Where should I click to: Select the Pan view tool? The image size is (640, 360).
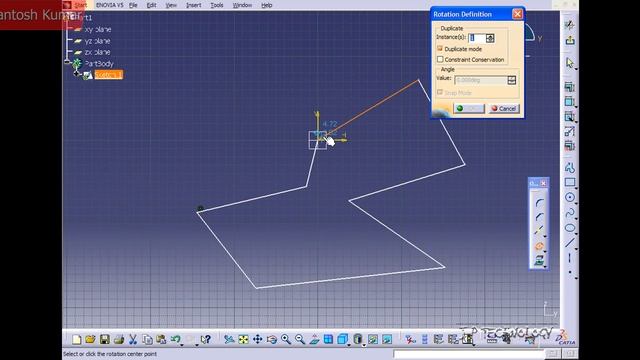[x=258, y=339]
